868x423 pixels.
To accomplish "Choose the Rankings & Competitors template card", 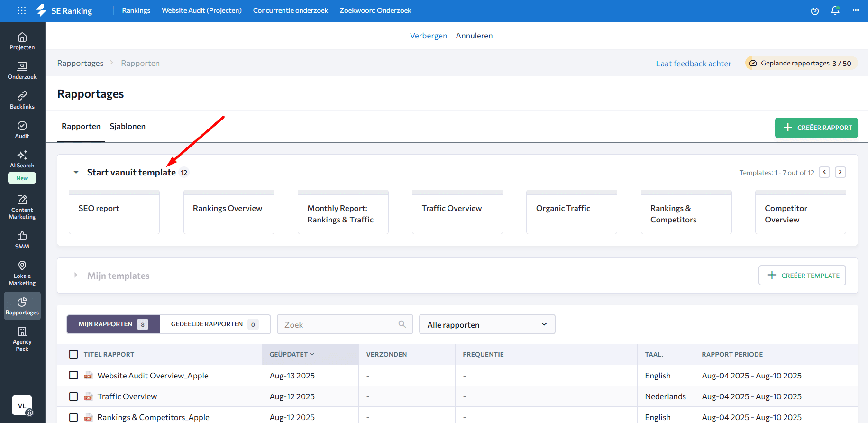I will point(686,212).
